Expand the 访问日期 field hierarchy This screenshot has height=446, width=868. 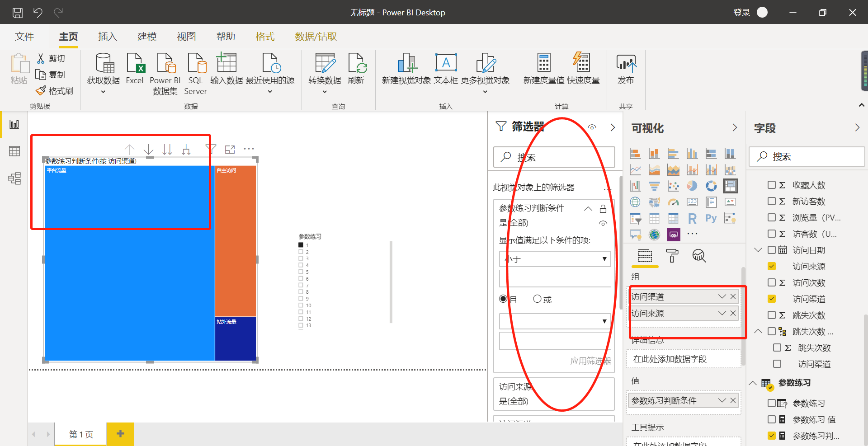point(758,250)
